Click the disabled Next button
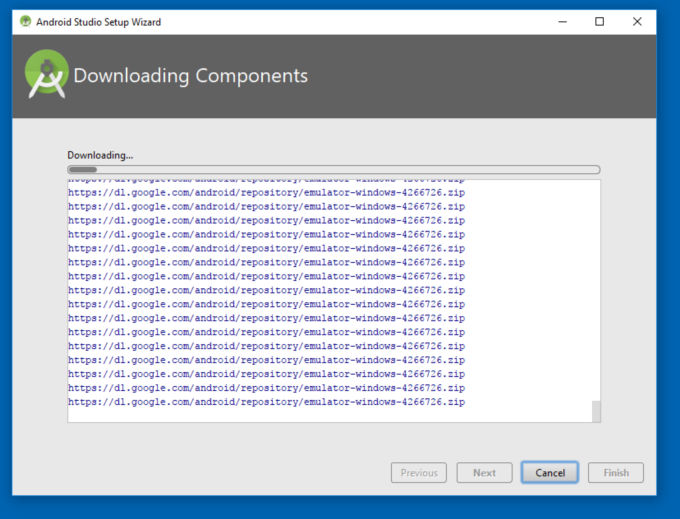Screen dimensions: 680x519 [484, 473]
